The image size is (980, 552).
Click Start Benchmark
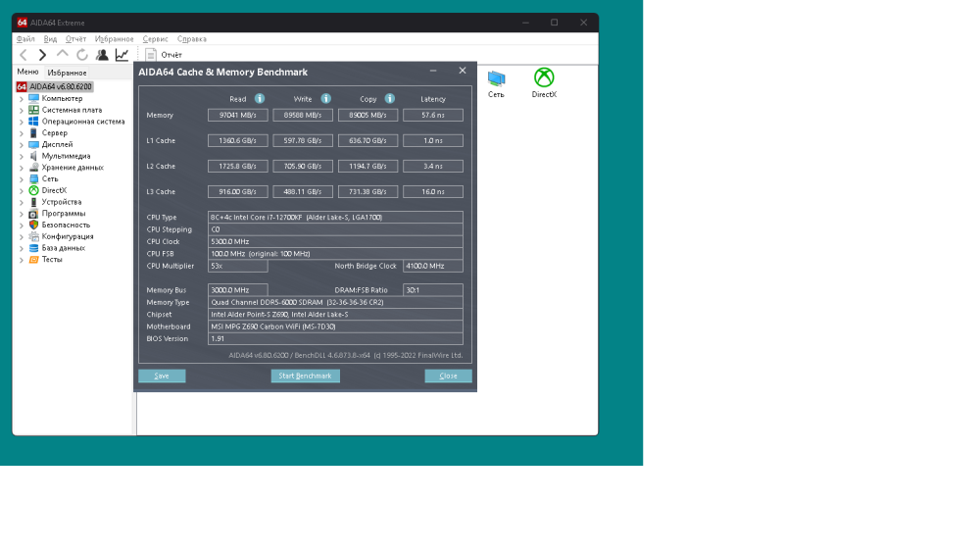click(x=305, y=376)
